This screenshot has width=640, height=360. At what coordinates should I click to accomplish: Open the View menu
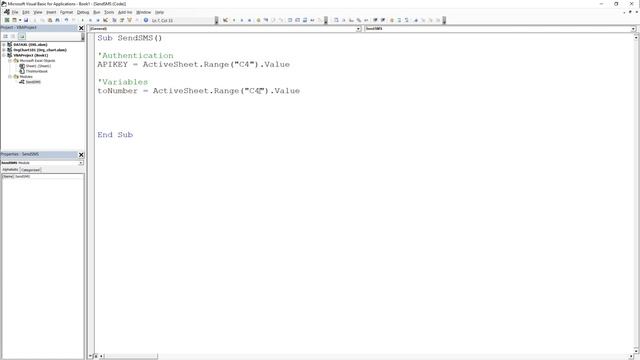38,12
